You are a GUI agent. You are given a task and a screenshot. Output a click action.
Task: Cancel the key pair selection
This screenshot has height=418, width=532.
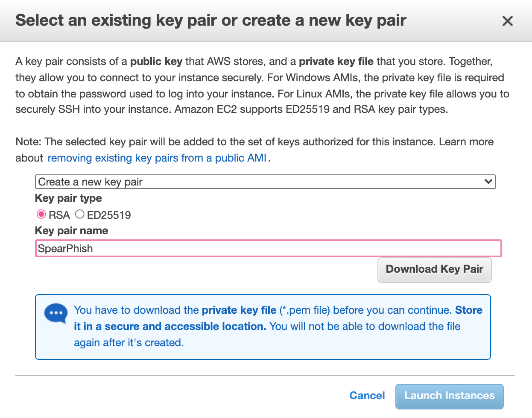(x=367, y=396)
